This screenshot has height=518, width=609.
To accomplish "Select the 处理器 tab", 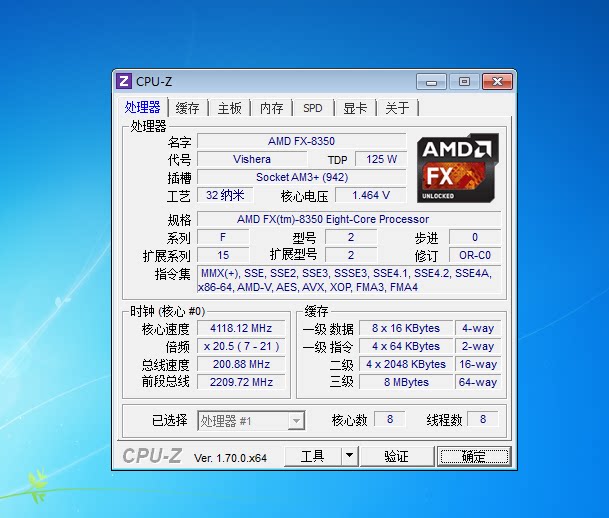I will point(142,108).
